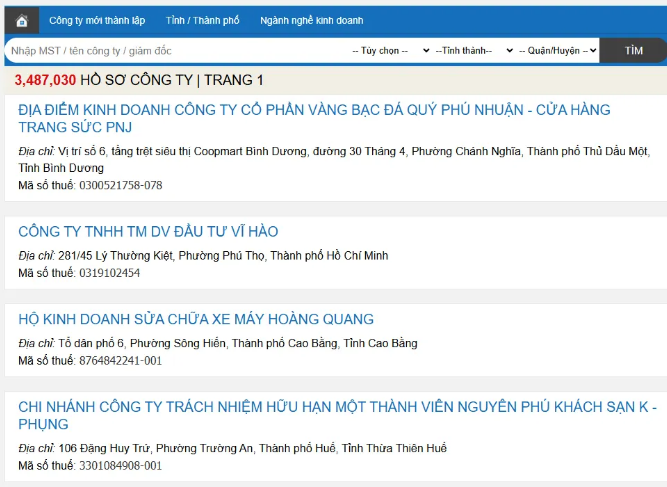
Task: Open the "Công ty mới thành lập" menu
Action: [x=97, y=21]
